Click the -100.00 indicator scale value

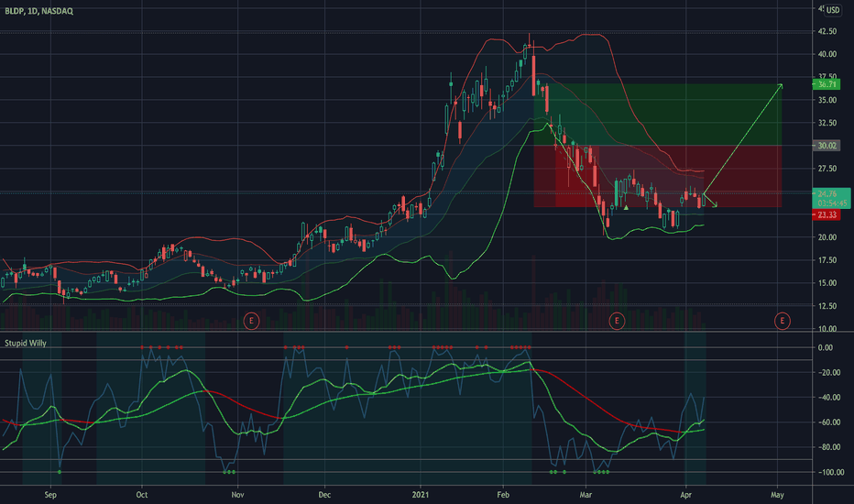(x=830, y=473)
